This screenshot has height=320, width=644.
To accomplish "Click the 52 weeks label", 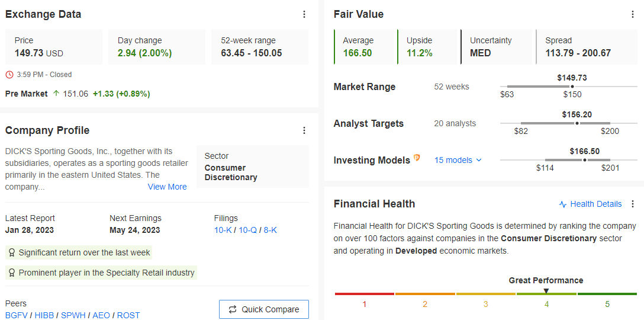I will coord(452,87).
